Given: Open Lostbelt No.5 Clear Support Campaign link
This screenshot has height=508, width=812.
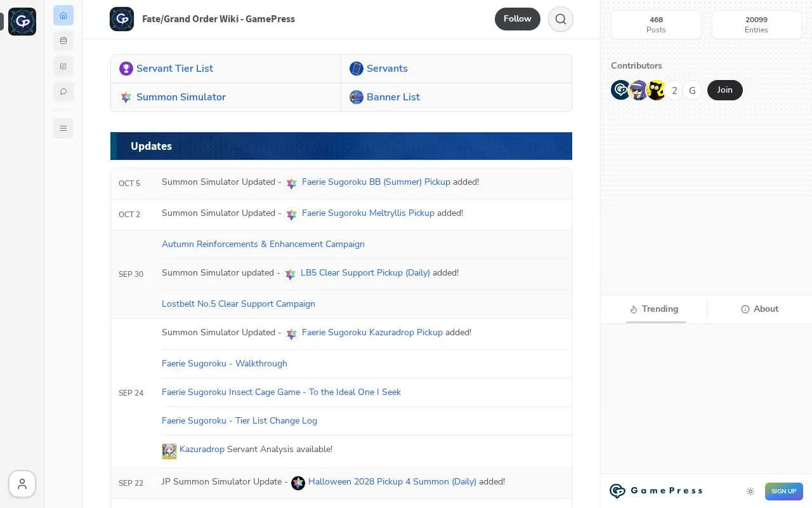Looking at the screenshot, I should (239, 304).
